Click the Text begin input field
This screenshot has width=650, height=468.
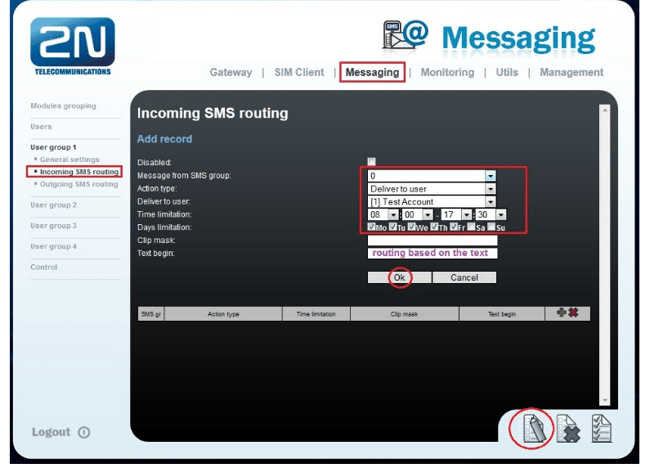432,253
